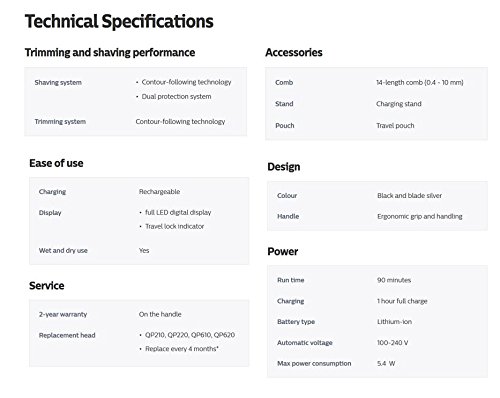
Task: Click the Replace every 4 months text
Action: [x=182, y=349]
